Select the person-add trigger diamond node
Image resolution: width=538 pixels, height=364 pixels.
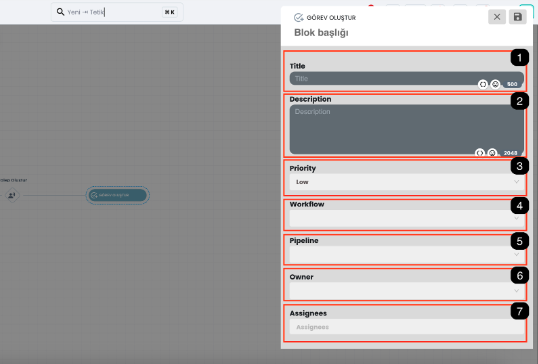coord(12,195)
